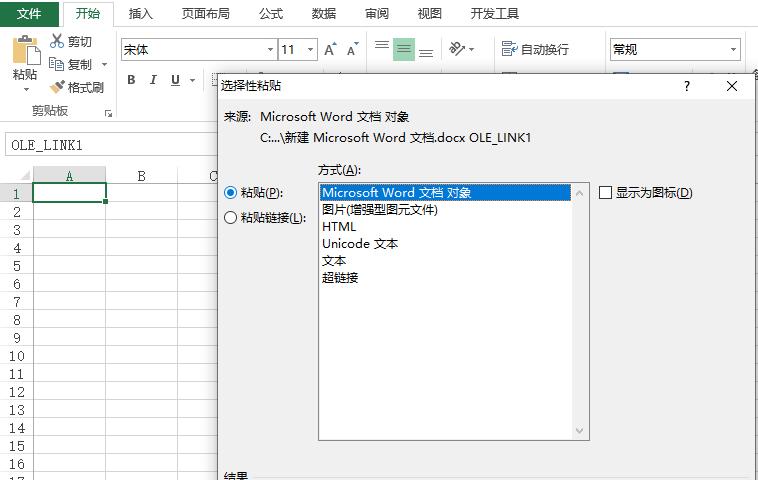Increase font size with large A
This screenshot has height=480, width=758.
coord(331,49)
